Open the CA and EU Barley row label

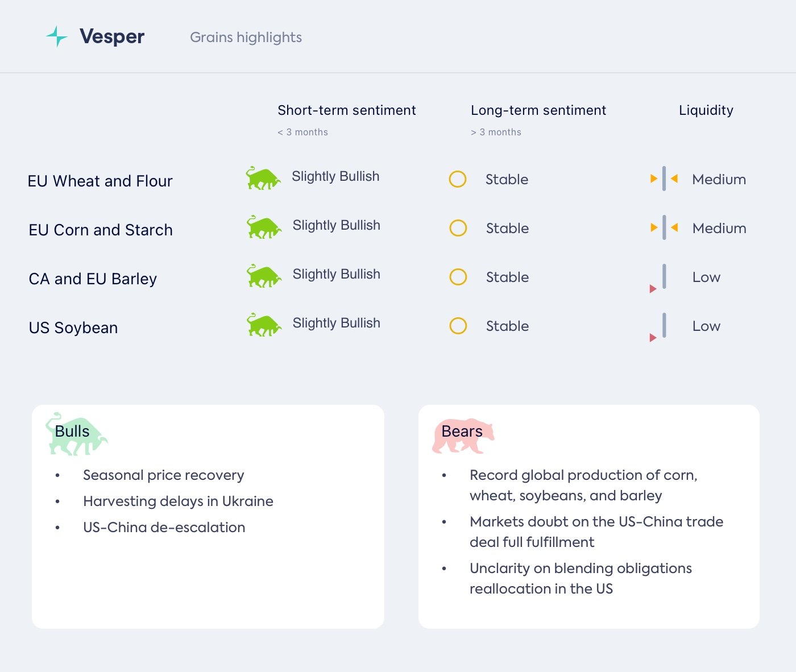pos(93,279)
